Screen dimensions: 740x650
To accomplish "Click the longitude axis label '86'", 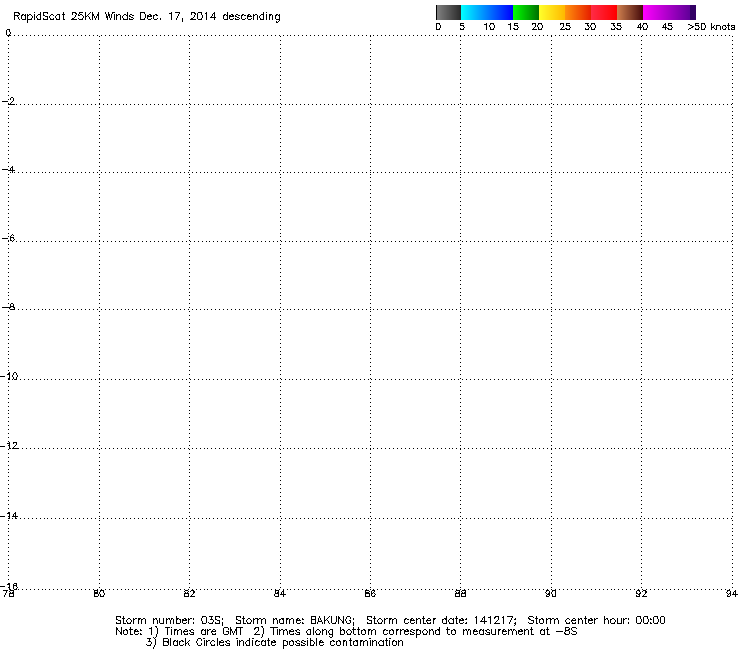I will pyautogui.click(x=370, y=594).
